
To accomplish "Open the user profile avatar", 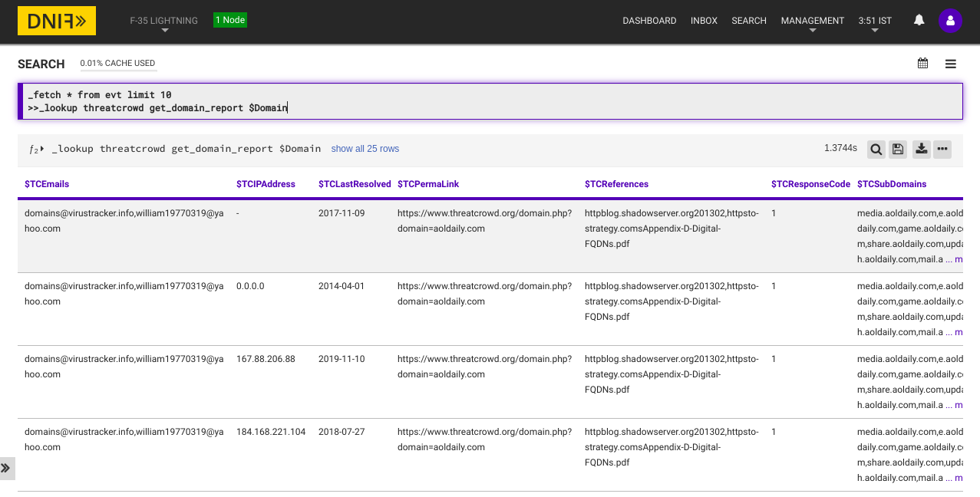I will pos(950,21).
